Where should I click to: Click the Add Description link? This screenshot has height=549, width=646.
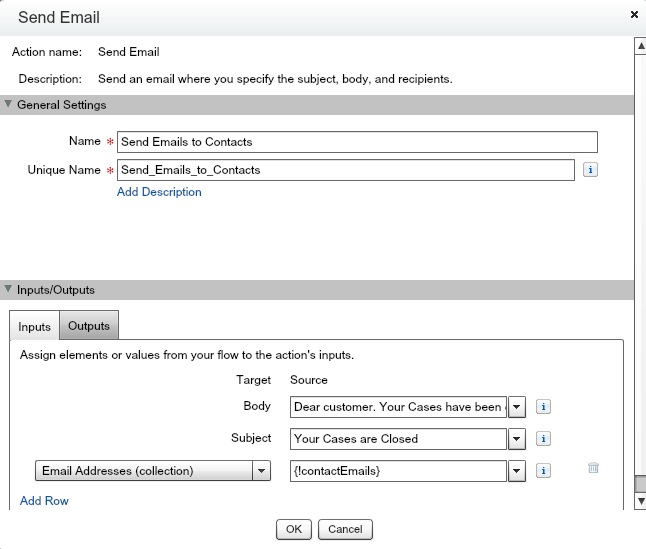pos(159,192)
